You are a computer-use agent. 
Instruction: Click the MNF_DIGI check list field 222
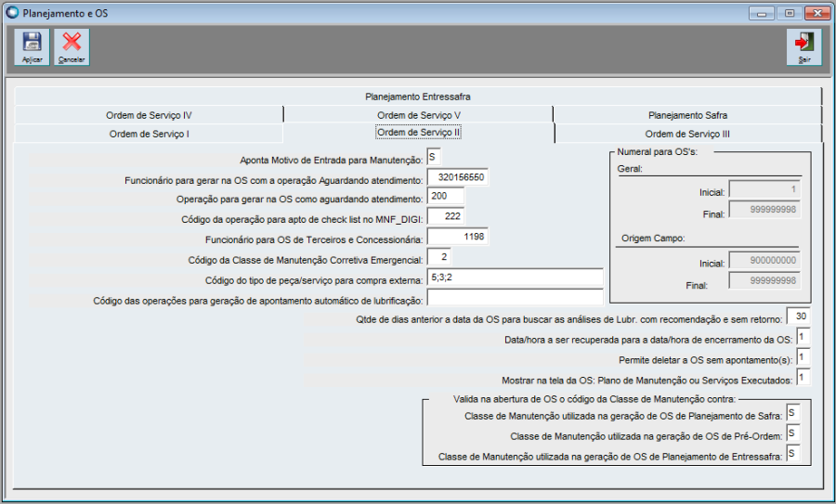[x=446, y=216]
